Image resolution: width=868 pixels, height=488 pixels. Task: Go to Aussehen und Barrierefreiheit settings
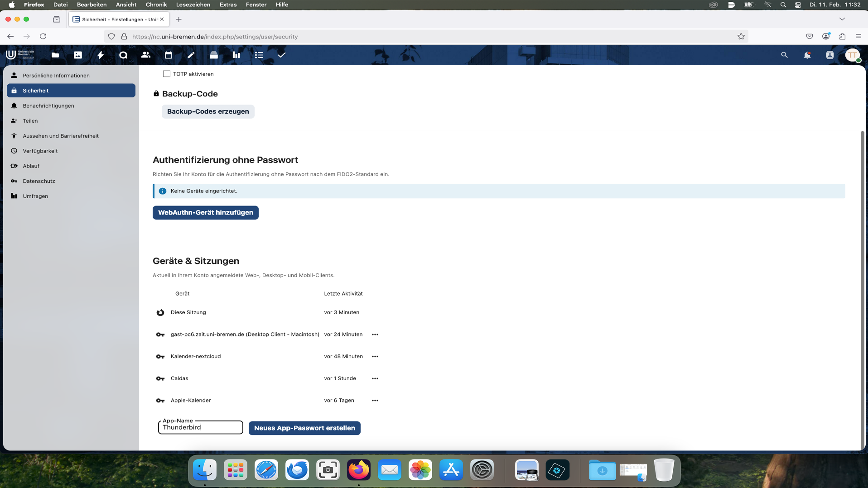point(61,136)
